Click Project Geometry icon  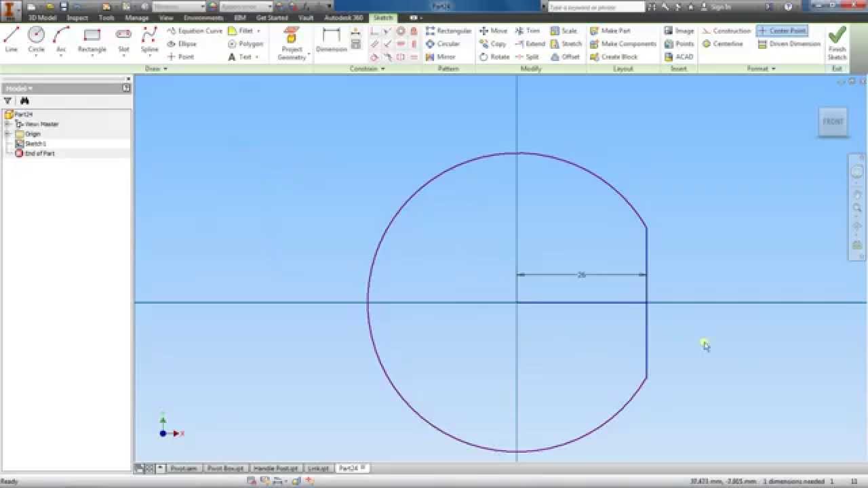[x=292, y=35]
